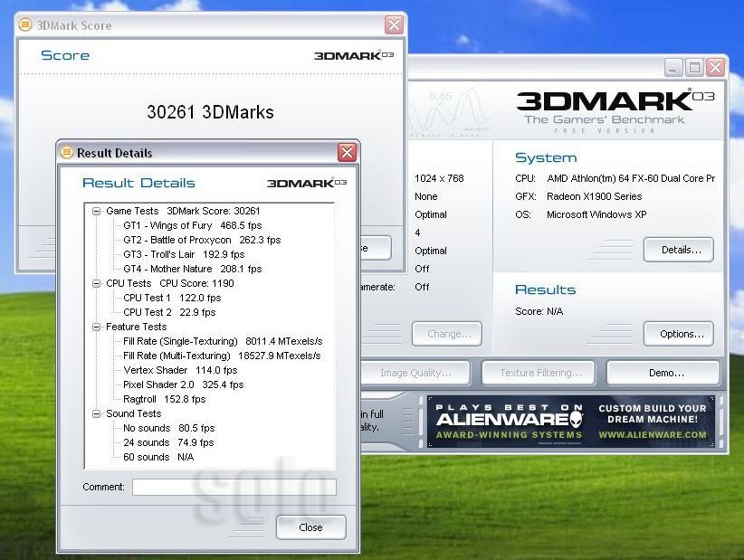This screenshot has width=744, height=560.
Task: Select the Feature Tests row
Action: click(136, 327)
